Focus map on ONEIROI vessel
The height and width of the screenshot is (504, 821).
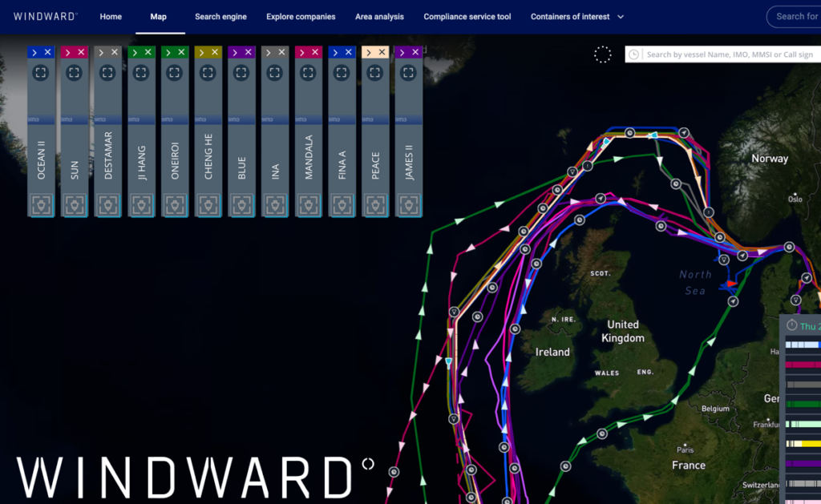click(175, 73)
